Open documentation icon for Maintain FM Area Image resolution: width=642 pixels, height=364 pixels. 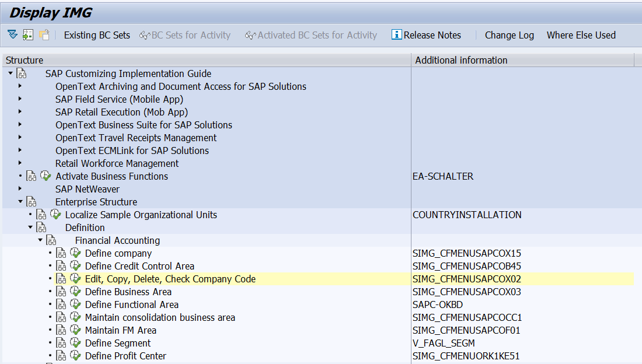(61, 330)
